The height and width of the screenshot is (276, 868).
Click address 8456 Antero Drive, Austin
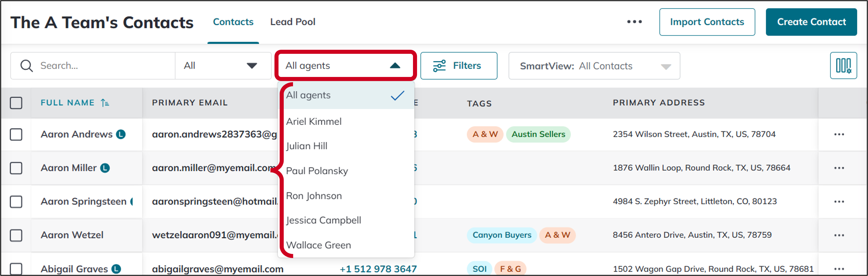pyautogui.click(x=692, y=235)
